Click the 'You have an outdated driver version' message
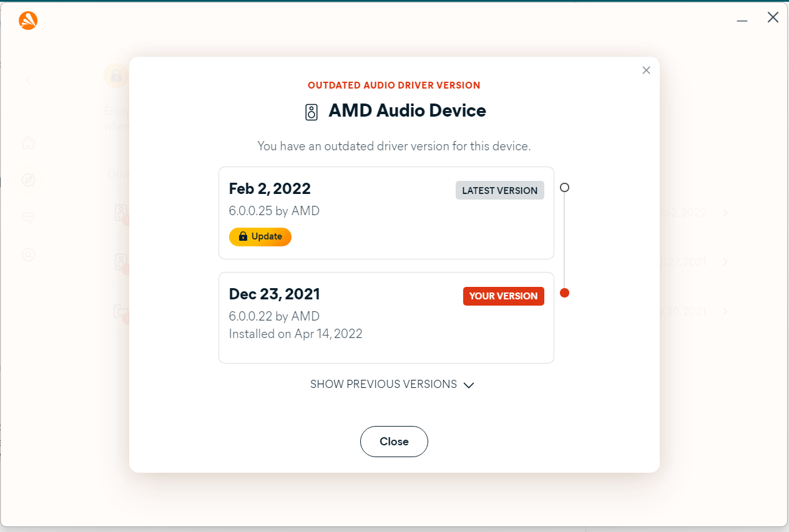The width and height of the screenshot is (789, 532). pos(394,147)
